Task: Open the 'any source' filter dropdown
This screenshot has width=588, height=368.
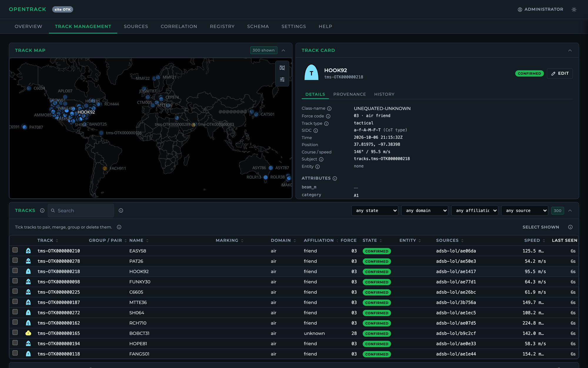Action: pos(525,210)
